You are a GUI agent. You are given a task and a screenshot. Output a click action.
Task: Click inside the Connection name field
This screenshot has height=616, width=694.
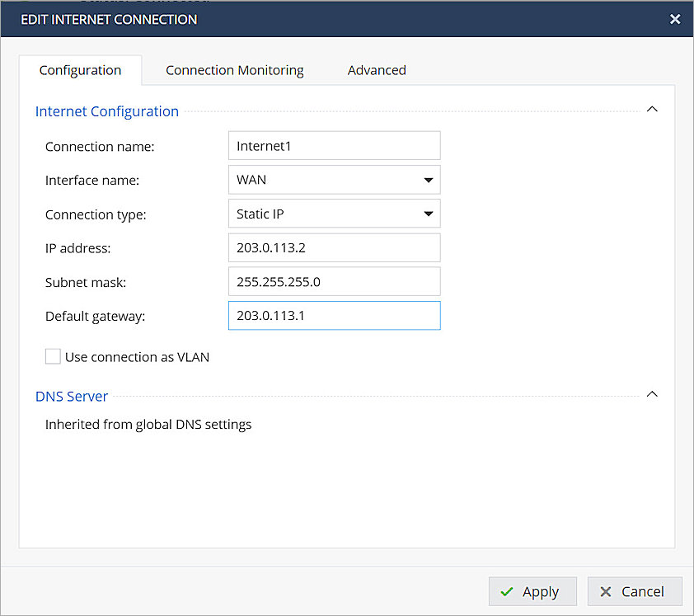[334, 145]
